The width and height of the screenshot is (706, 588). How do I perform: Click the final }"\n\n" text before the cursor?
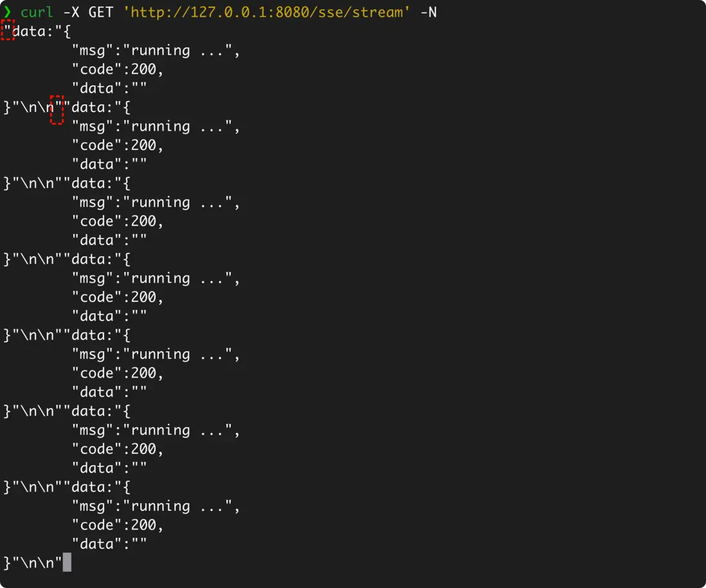tap(33, 563)
